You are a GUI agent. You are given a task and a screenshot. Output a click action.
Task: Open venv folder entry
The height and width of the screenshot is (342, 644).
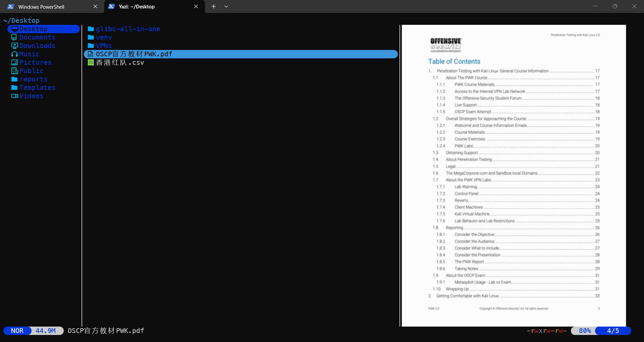click(x=104, y=37)
